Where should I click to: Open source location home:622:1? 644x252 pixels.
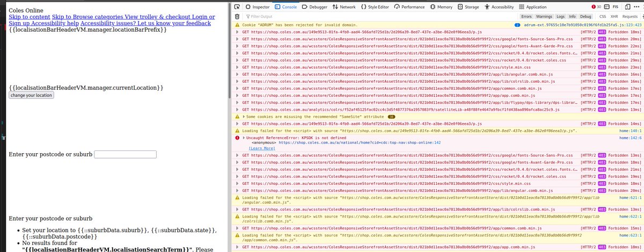coord(630,216)
